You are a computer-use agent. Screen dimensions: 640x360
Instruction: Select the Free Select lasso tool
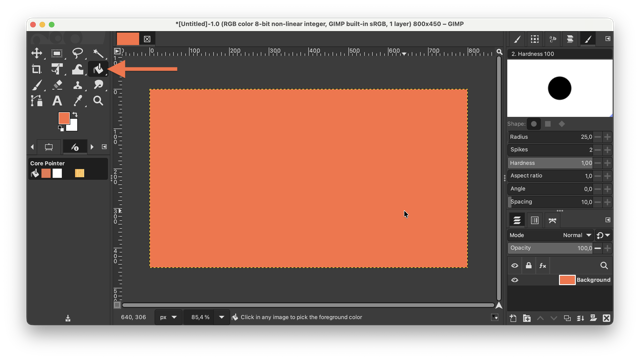coord(77,53)
